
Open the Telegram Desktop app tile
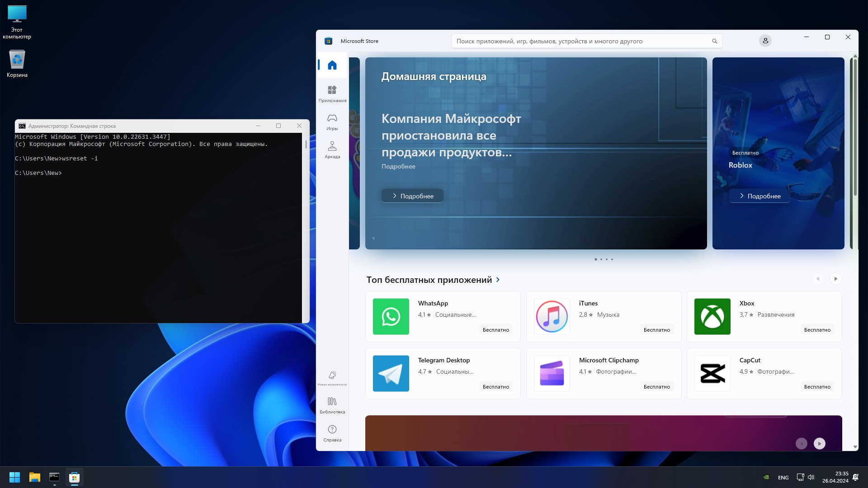442,373
